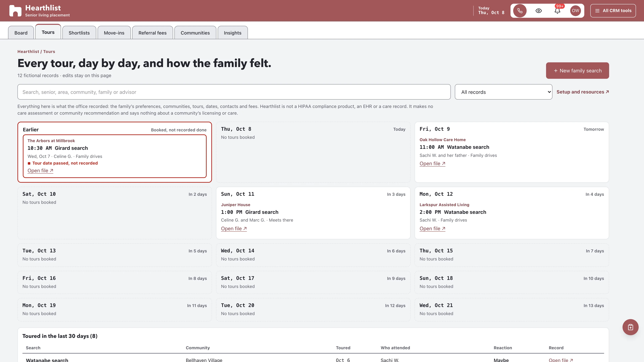The image size is (644, 362).
Task: Click the phone call icon in header
Action: pos(520,11)
